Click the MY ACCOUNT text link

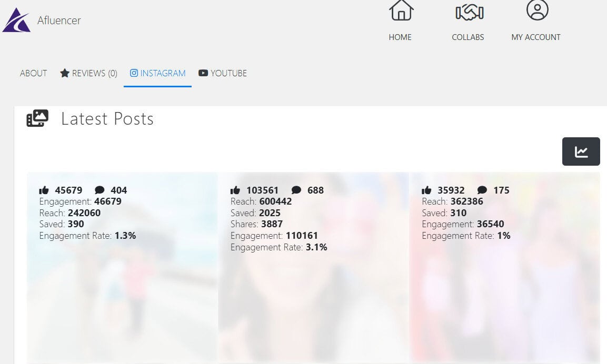point(535,37)
